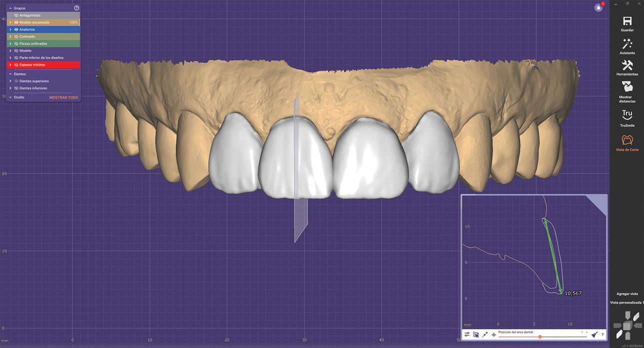This screenshot has height=348, width=644.
Task: Expand Dientes superiores tree item
Action: click(10, 81)
